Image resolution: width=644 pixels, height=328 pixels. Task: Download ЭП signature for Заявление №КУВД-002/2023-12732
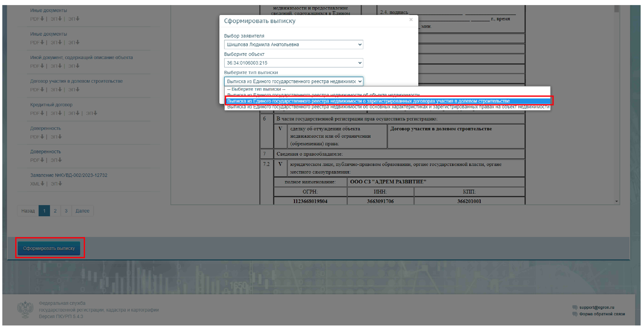coord(56,184)
